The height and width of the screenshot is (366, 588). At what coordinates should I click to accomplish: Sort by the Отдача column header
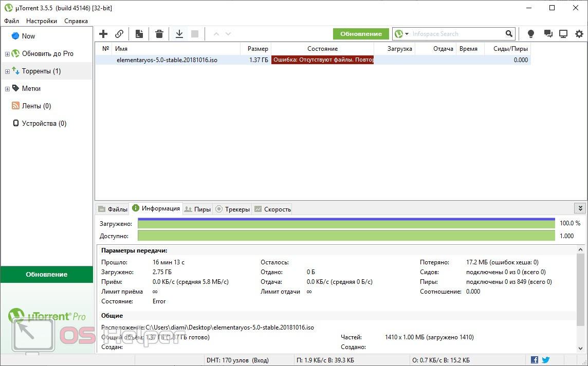(435, 49)
